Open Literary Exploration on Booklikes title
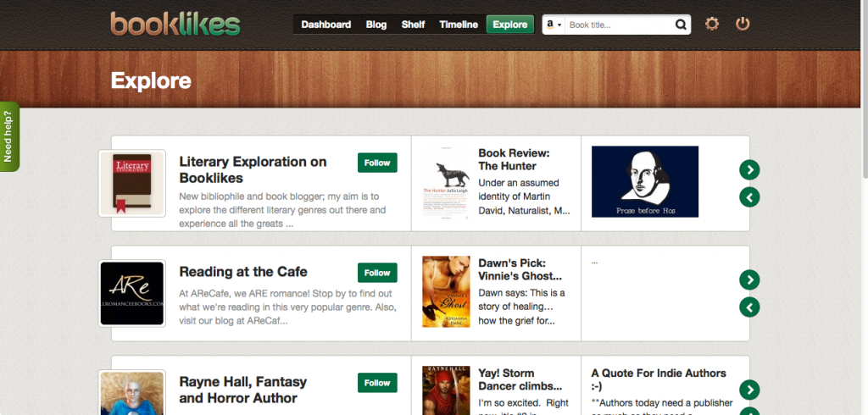Image resolution: width=868 pixels, height=415 pixels. (x=253, y=170)
